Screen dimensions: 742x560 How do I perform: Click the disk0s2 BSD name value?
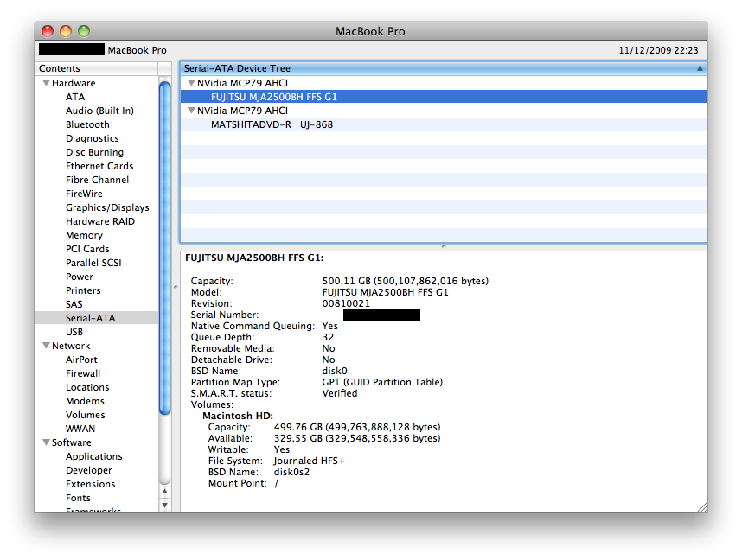point(291,472)
